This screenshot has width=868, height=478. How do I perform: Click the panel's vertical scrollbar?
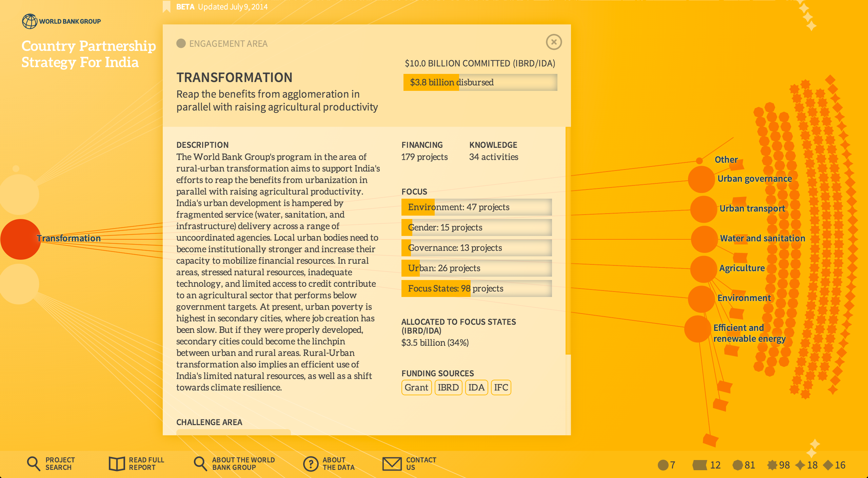coord(568,241)
